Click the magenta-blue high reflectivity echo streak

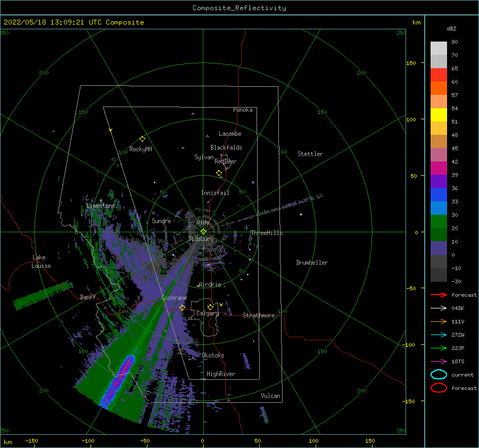click(x=119, y=380)
